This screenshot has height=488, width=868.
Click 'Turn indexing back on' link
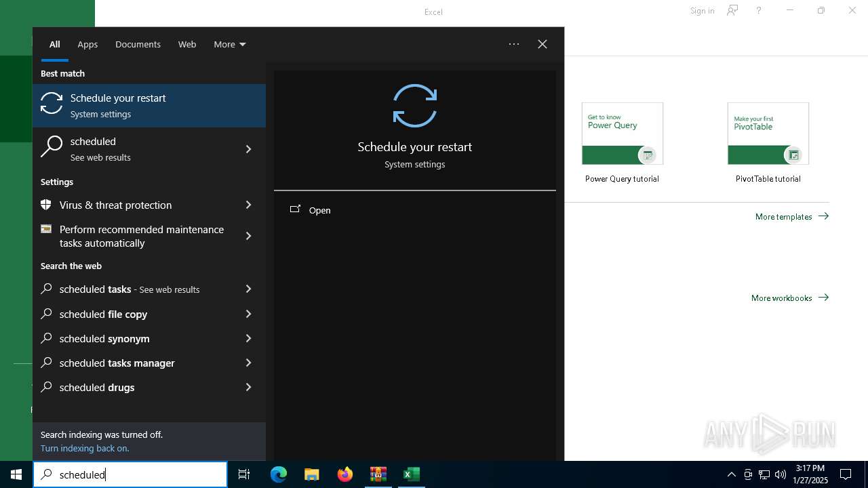tap(85, 448)
